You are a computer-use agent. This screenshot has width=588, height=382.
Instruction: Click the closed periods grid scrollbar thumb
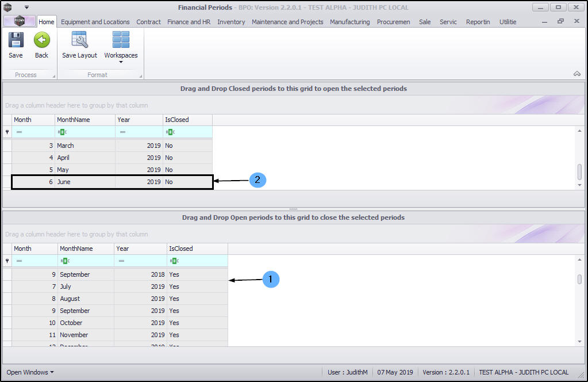coord(579,279)
